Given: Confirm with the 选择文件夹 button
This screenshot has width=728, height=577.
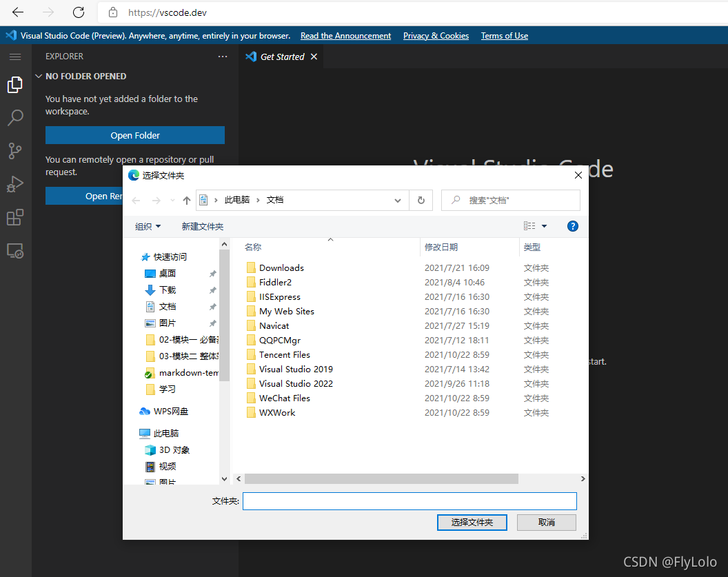Looking at the screenshot, I should (472, 523).
